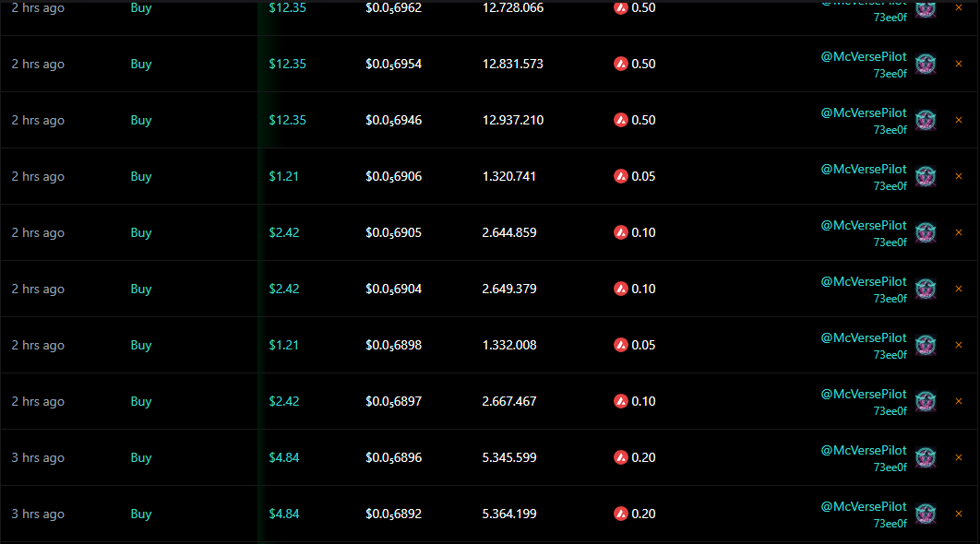Open @McVersePilot profile on the 12.937.210 row

[x=864, y=112]
